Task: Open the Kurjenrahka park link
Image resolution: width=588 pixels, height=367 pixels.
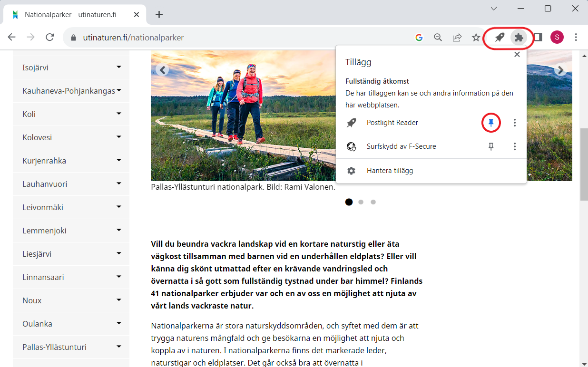Action: [x=44, y=161]
